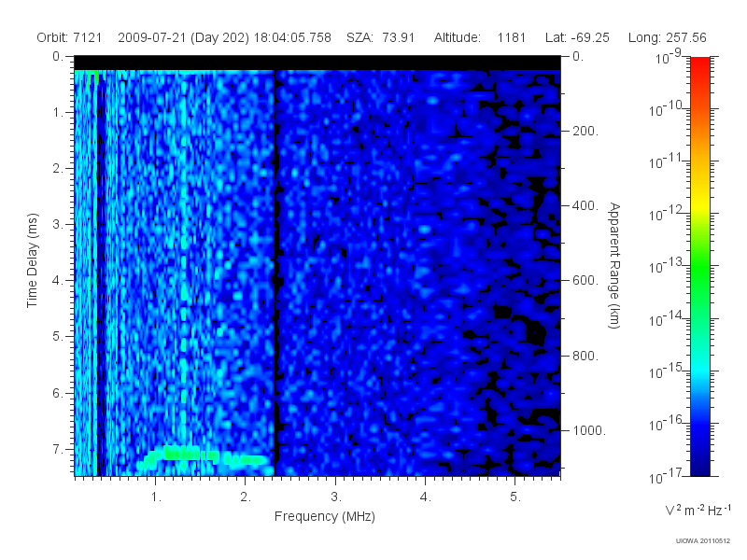Click the Frequency (MHz) axis title
Viewport: 747px width, 560px height.
coord(324,516)
